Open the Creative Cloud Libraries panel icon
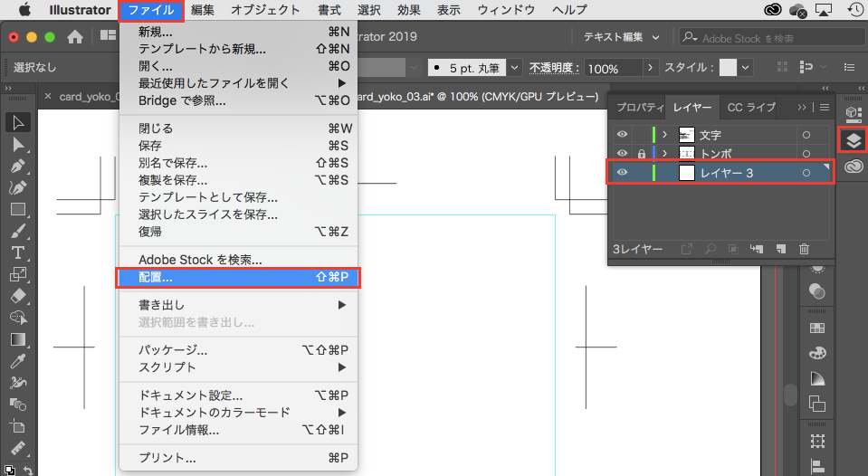Image resolution: width=868 pixels, height=476 pixels. click(x=853, y=166)
